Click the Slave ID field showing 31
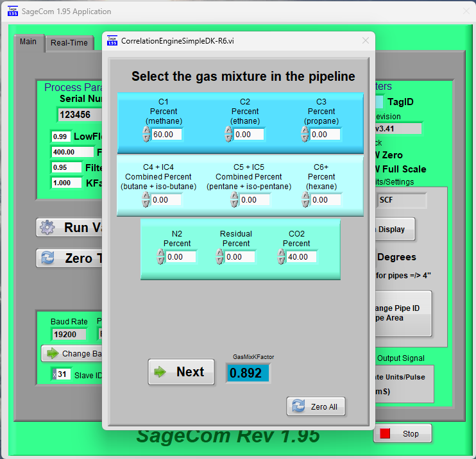Screen dimensions: 476x459 pyautogui.click(x=62, y=374)
